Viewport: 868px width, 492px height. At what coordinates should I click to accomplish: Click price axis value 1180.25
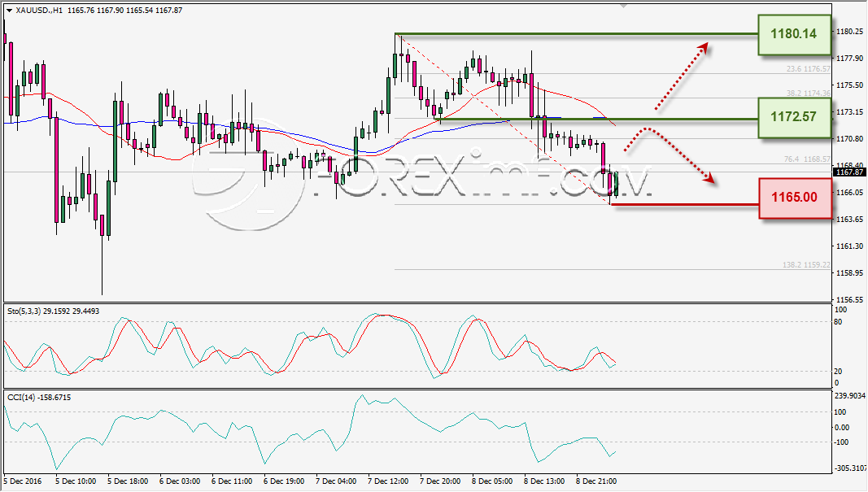click(850, 32)
